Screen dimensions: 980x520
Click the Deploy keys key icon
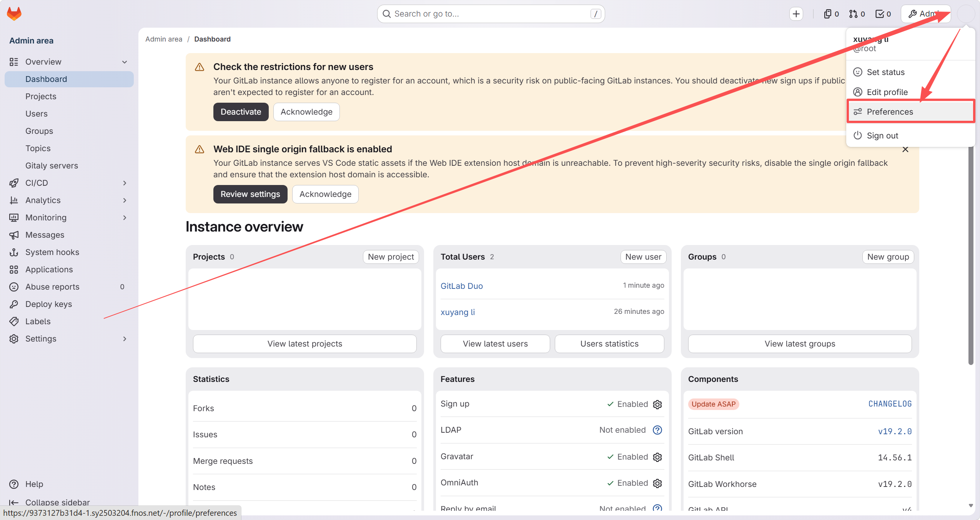[x=14, y=304]
